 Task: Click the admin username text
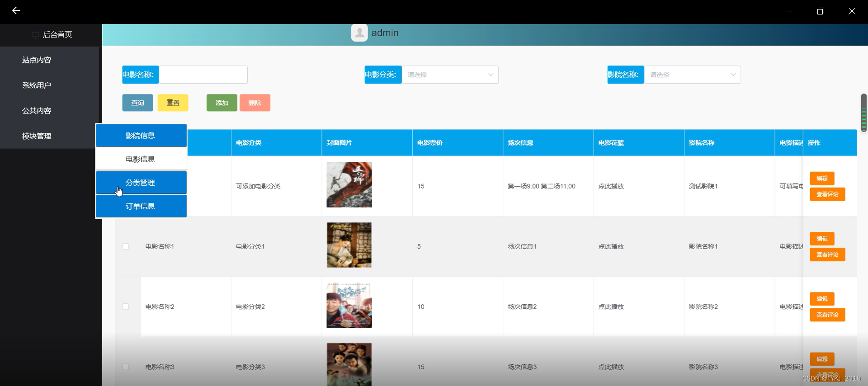pyautogui.click(x=385, y=33)
